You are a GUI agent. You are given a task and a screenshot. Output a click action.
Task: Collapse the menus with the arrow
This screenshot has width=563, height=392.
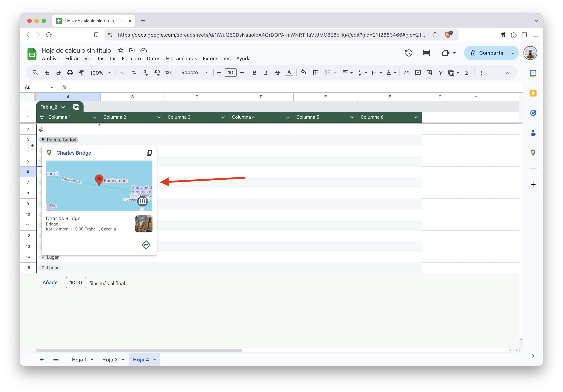tap(508, 73)
